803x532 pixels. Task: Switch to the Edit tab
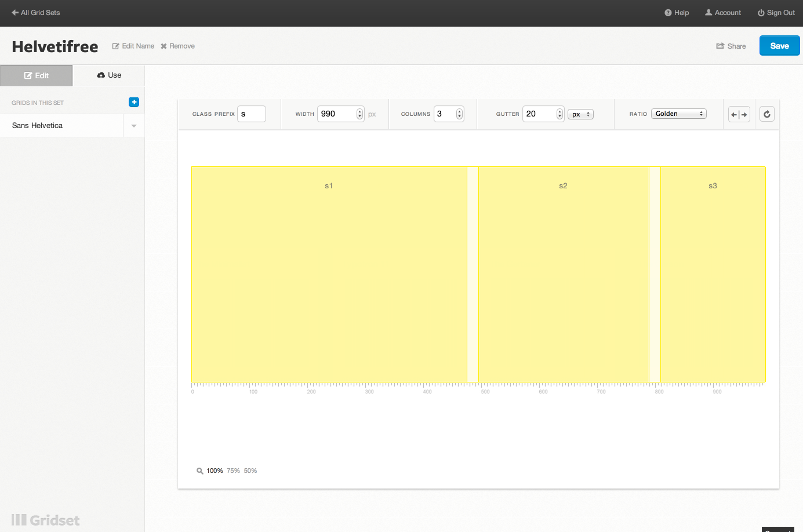(36, 75)
